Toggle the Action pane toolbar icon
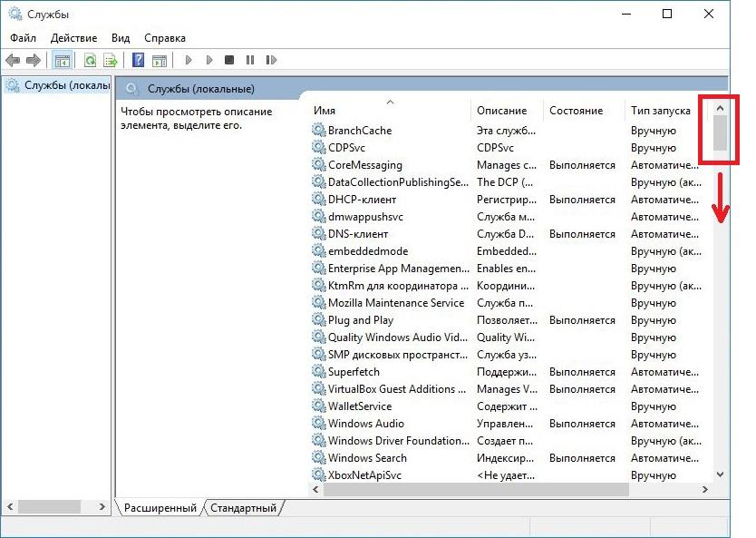This screenshot has height=538, width=756. tap(160, 61)
